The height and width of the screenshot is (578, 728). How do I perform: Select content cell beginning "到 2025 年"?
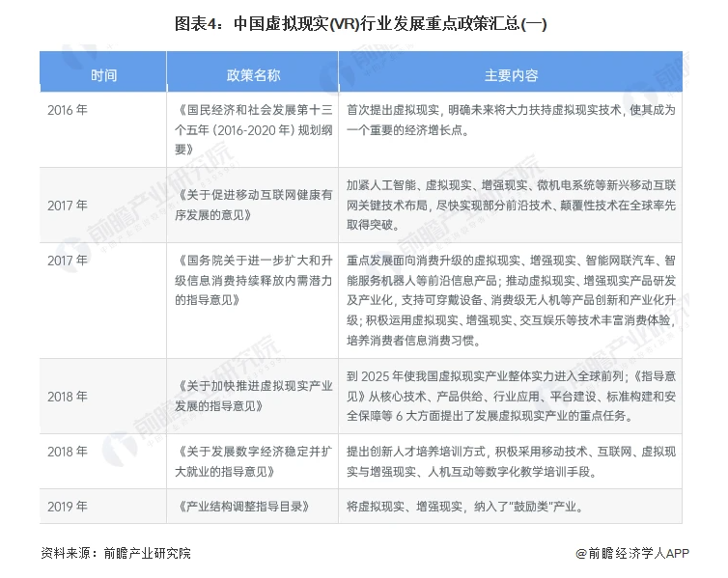510,396
